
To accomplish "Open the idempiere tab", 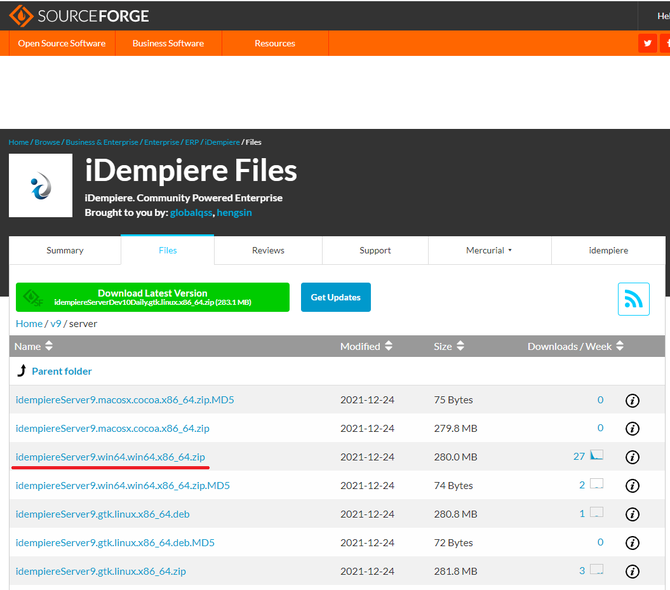I will pyautogui.click(x=608, y=250).
